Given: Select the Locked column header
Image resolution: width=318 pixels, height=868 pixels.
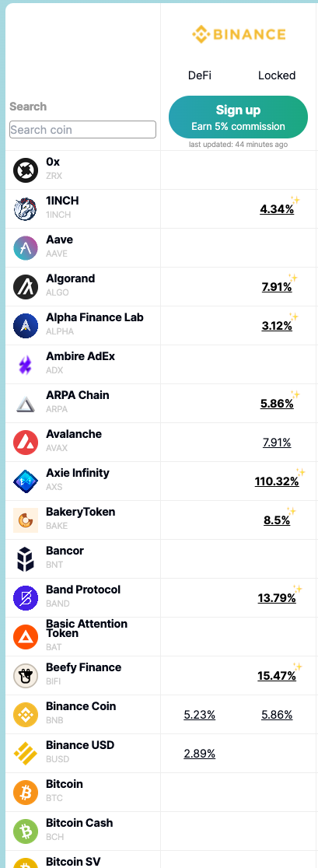Looking at the screenshot, I should coord(277,75).
